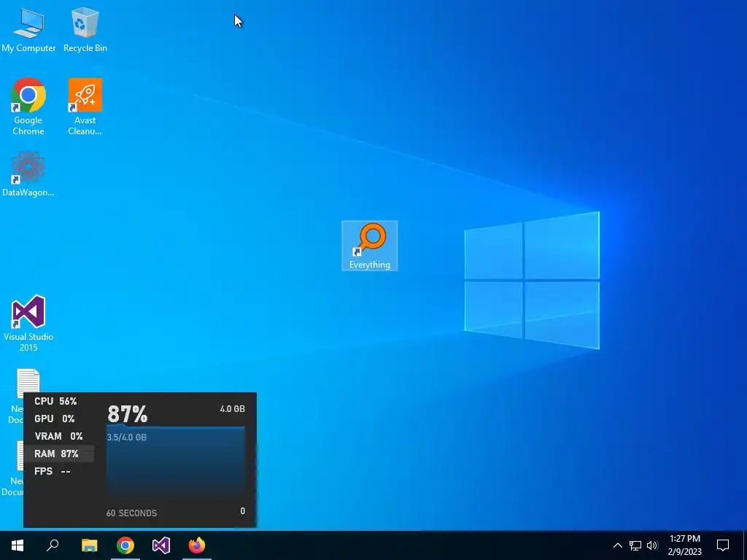
Task: Open the network status tray icon
Action: tap(635, 545)
